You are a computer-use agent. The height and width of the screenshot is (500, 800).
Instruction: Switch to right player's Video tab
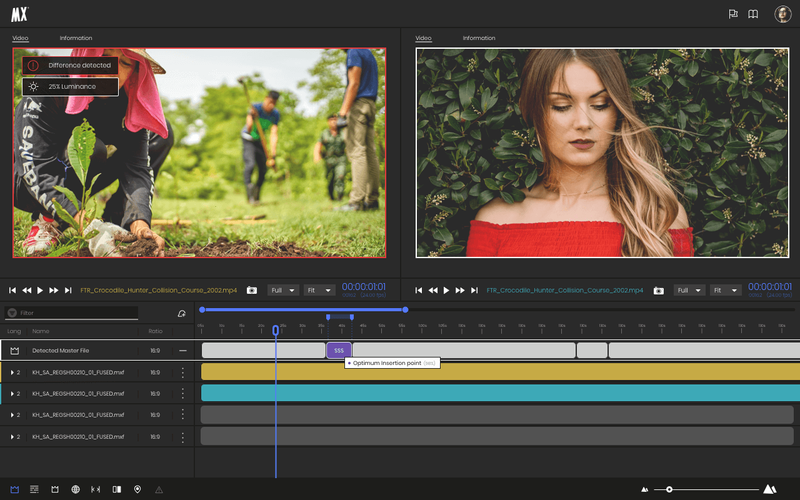[x=423, y=38]
